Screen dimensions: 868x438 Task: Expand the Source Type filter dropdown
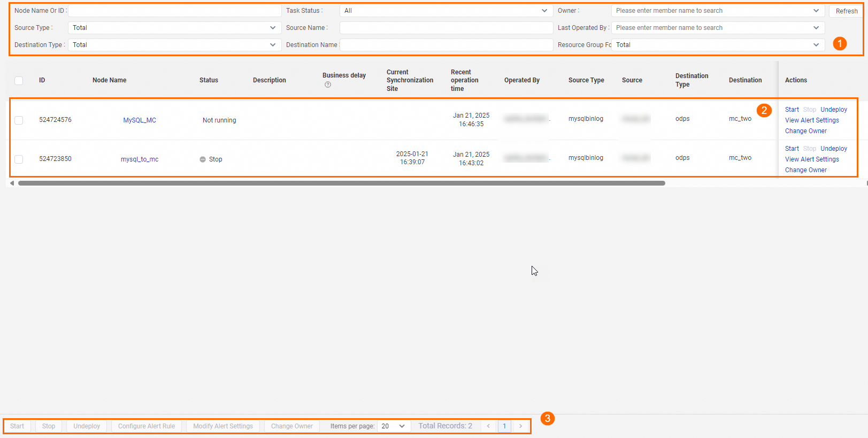tap(174, 28)
